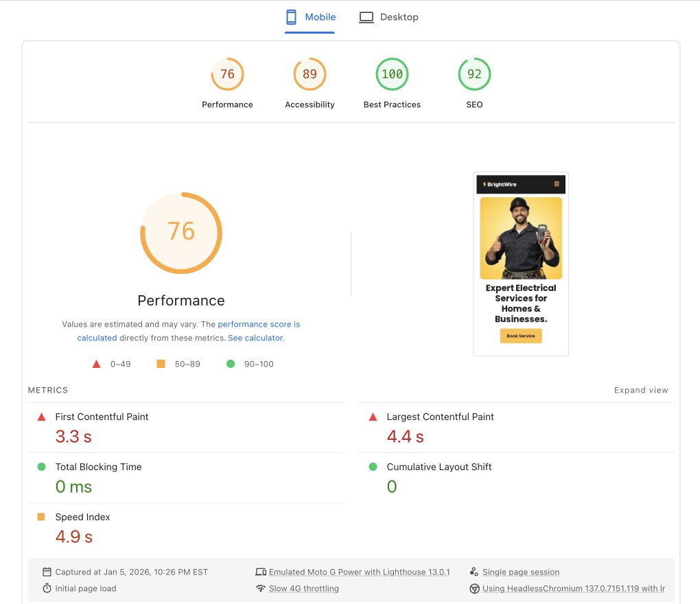Open the Accessibility score gauge
700x604 pixels.
point(310,74)
